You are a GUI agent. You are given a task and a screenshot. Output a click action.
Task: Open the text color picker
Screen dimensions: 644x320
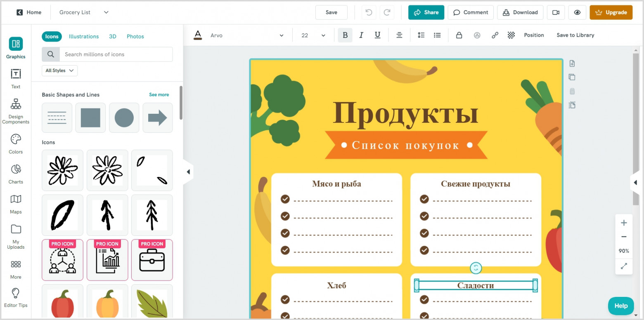[198, 35]
